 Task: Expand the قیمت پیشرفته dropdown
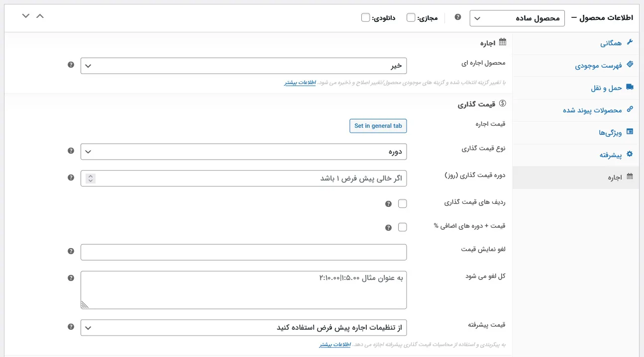click(x=244, y=328)
